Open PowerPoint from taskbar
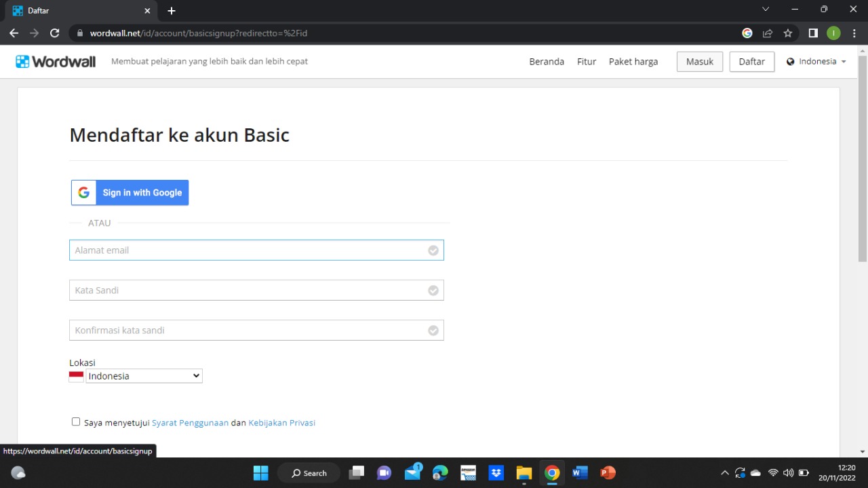The height and width of the screenshot is (488, 868). pos(608,473)
